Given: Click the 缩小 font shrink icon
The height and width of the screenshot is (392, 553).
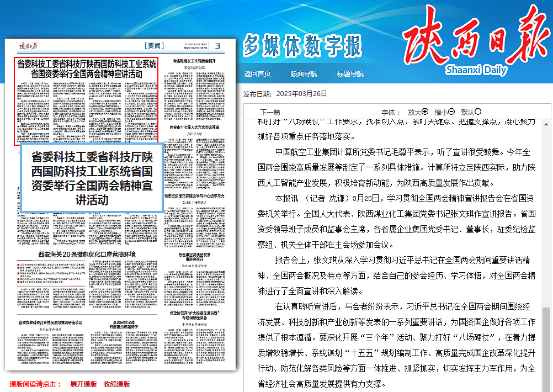Looking at the screenshot, I should (x=451, y=112).
